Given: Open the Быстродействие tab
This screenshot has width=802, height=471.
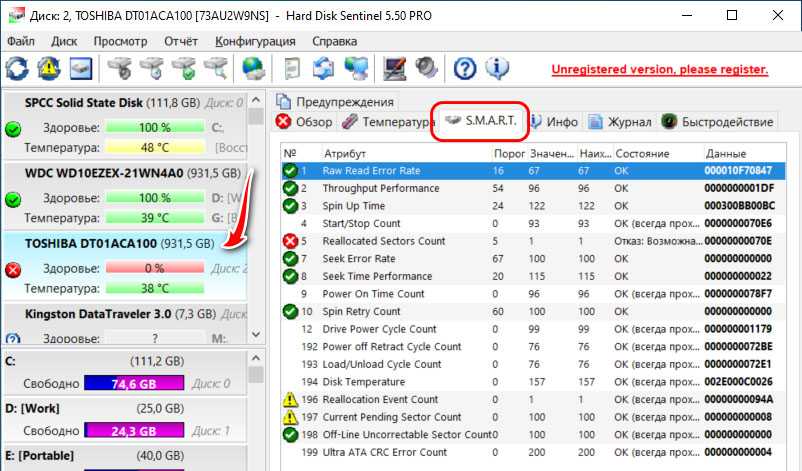Looking at the screenshot, I should coord(718,122).
